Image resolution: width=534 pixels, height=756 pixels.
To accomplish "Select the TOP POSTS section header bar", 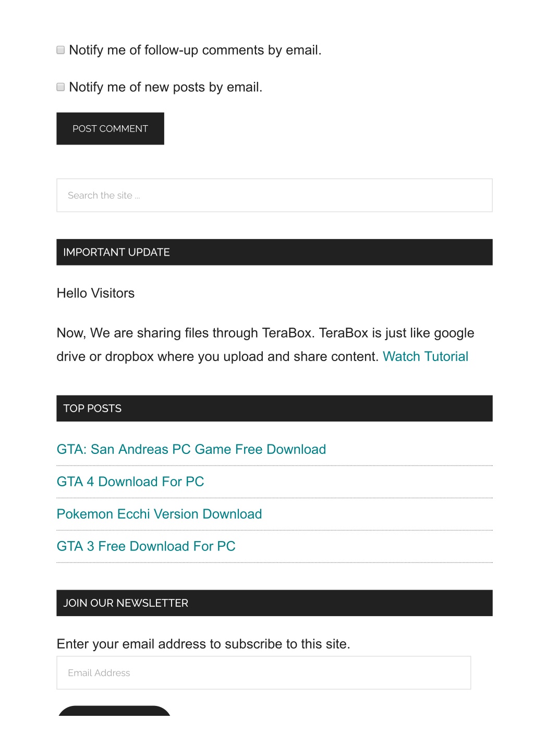I will (x=274, y=409).
